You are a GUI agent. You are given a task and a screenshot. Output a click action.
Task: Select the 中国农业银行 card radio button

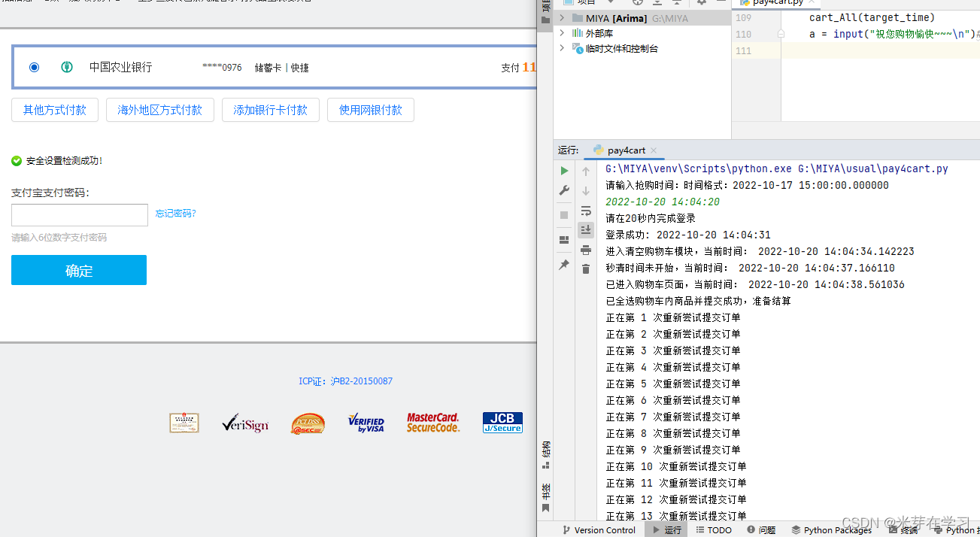click(34, 67)
